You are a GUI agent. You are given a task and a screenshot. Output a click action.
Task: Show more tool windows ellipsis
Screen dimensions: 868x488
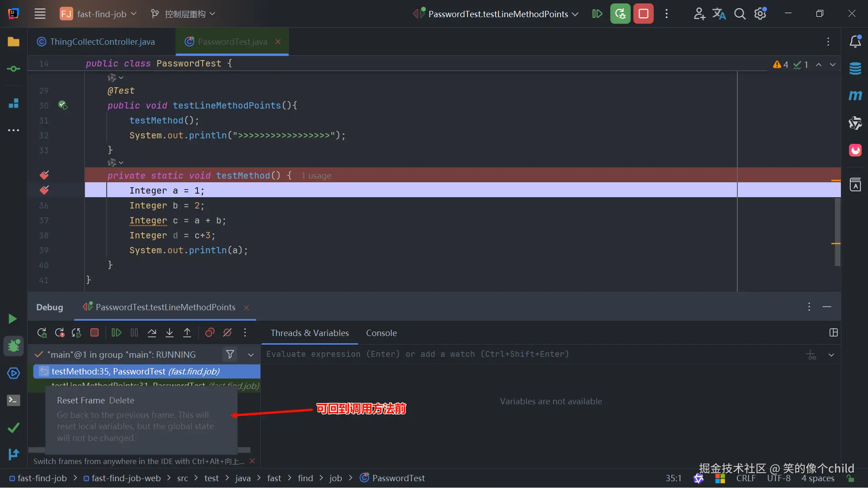click(x=14, y=130)
